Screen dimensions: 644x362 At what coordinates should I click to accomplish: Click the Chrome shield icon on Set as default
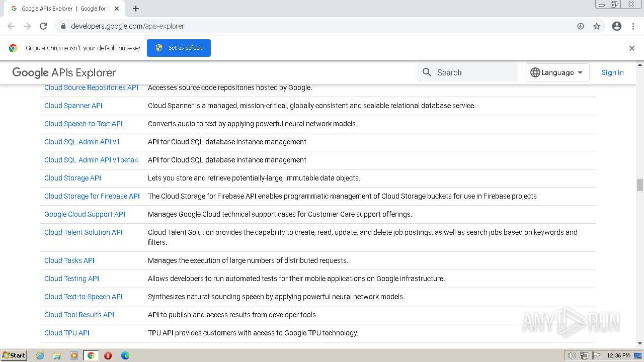[x=159, y=48]
